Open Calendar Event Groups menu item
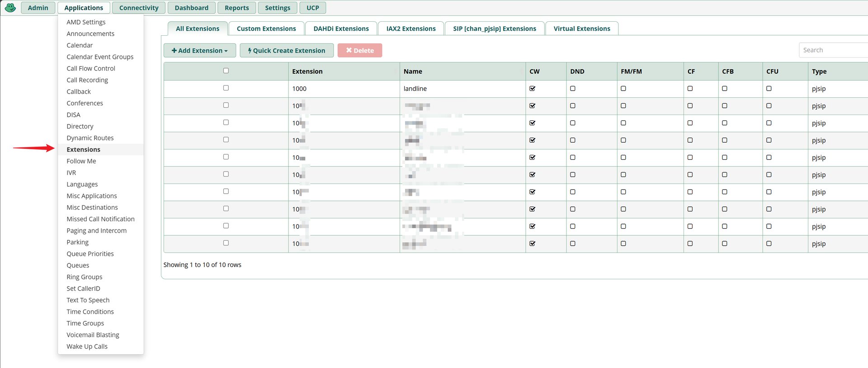The image size is (868, 368). tap(100, 57)
